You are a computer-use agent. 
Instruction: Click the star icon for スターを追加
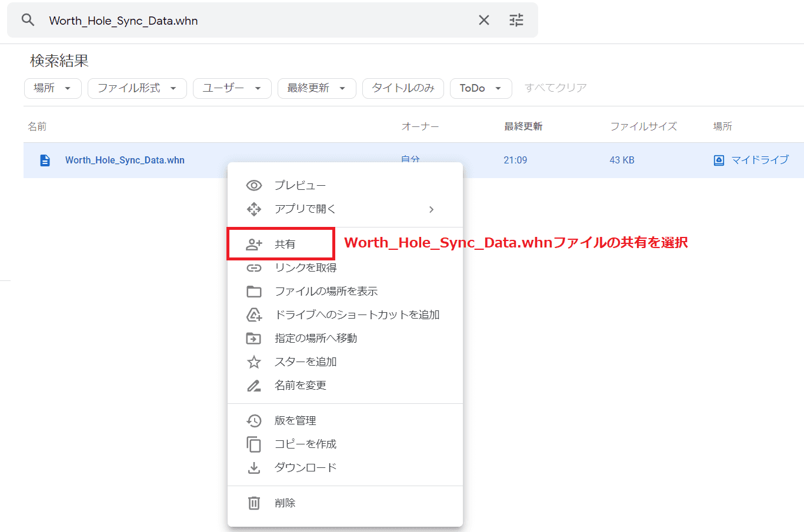click(x=253, y=362)
